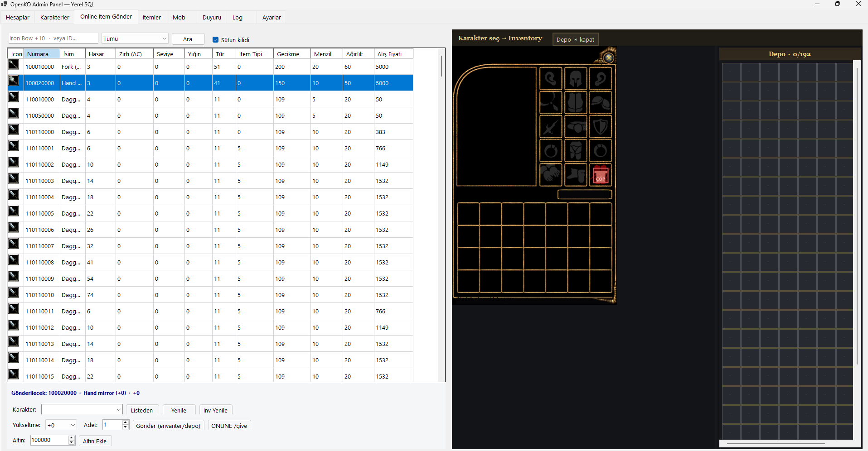Image resolution: width=868 pixels, height=451 pixels.
Task: Open the Ayarlar settings tab
Action: point(272,17)
